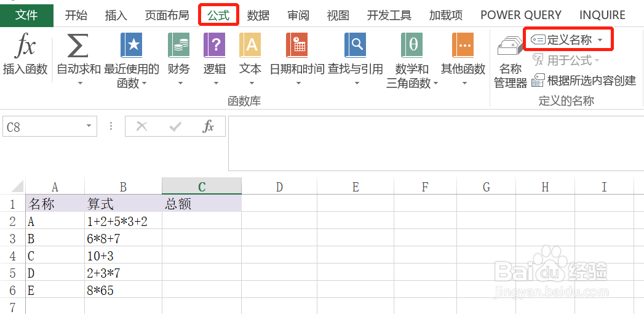Viewport: 644px width, 314px height.
Task: Open Lookup & Reference (查找与引用) icon
Action: [x=356, y=45]
